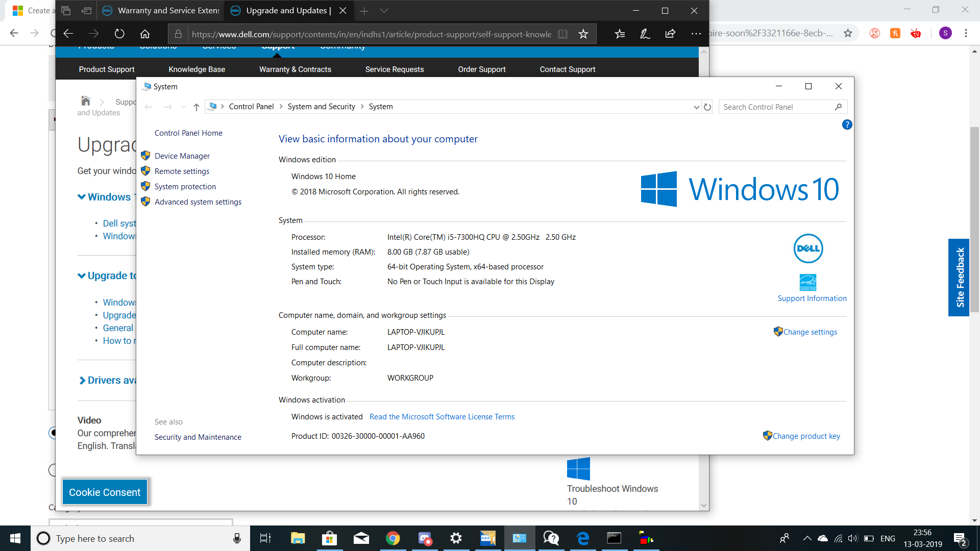Open System protection settings
This screenshot has height=551, width=980.
(185, 186)
